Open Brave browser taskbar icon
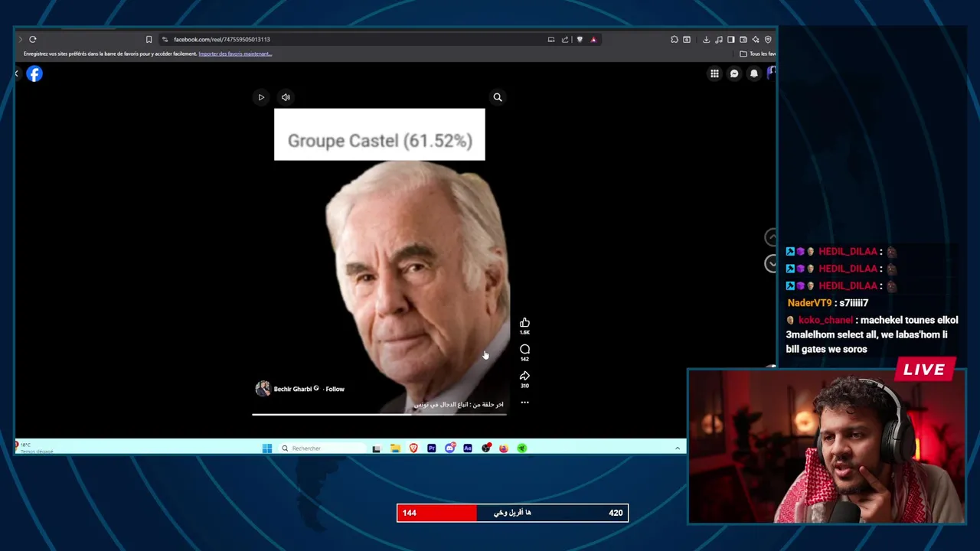The width and height of the screenshot is (980, 551). (x=413, y=448)
